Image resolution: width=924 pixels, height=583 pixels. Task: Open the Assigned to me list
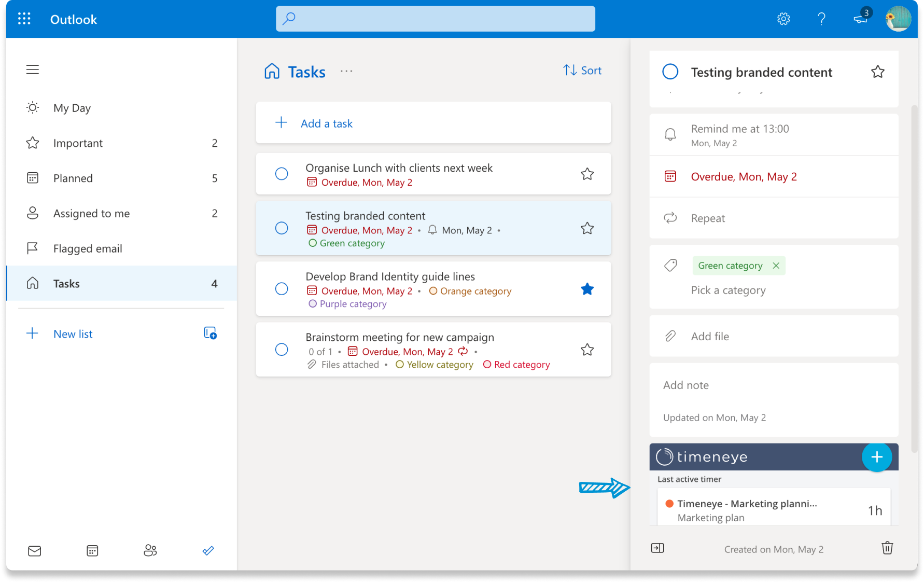coord(122,214)
